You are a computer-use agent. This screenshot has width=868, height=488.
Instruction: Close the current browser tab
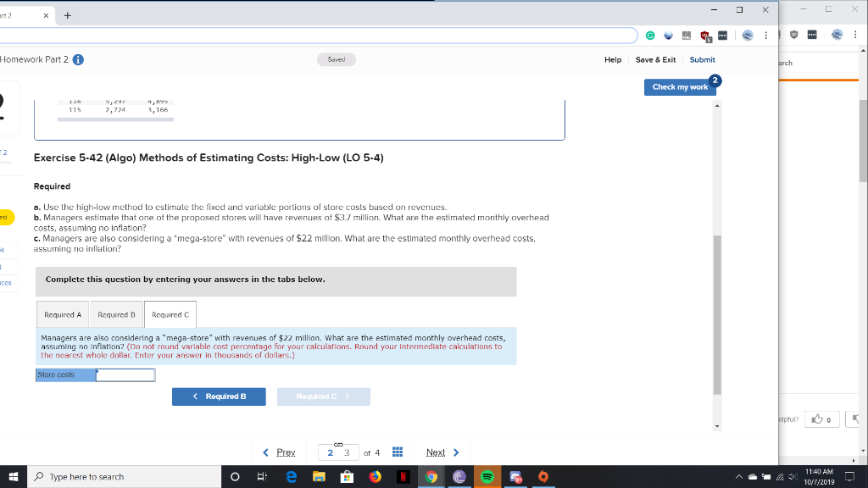(x=46, y=15)
